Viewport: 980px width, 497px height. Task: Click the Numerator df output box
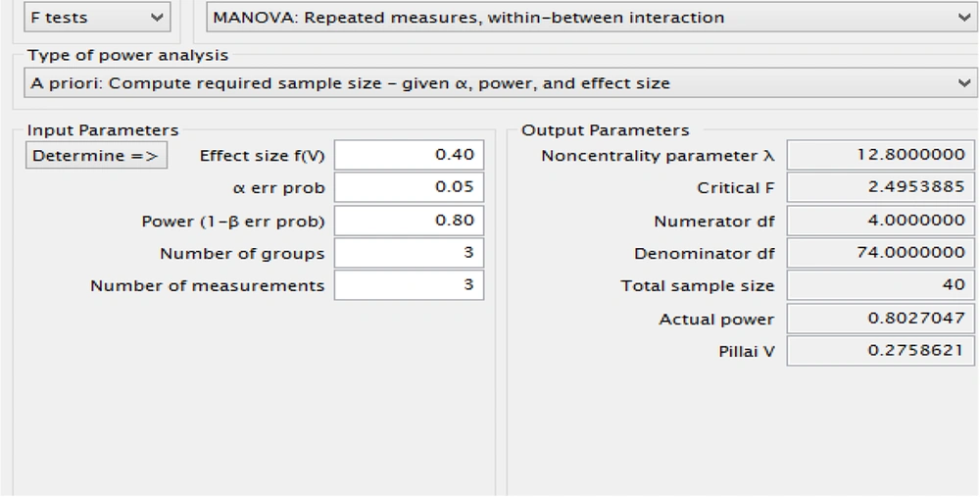(882, 221)
